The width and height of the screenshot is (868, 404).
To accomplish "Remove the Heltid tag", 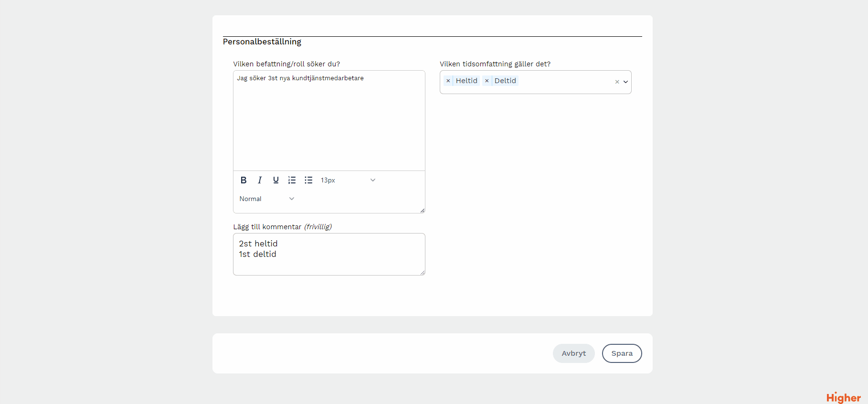I will (x=448, y=81).
